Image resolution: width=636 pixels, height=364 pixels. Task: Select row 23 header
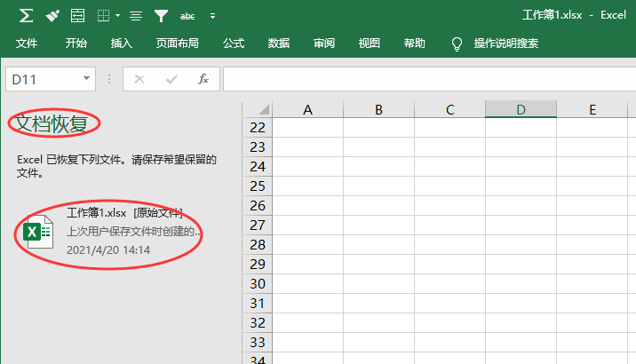click(x=258, y=146)
